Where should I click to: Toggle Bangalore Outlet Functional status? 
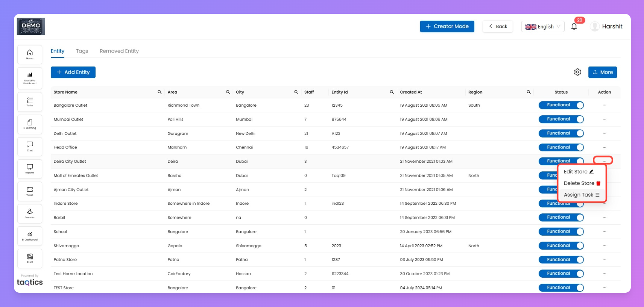[561, 105]
